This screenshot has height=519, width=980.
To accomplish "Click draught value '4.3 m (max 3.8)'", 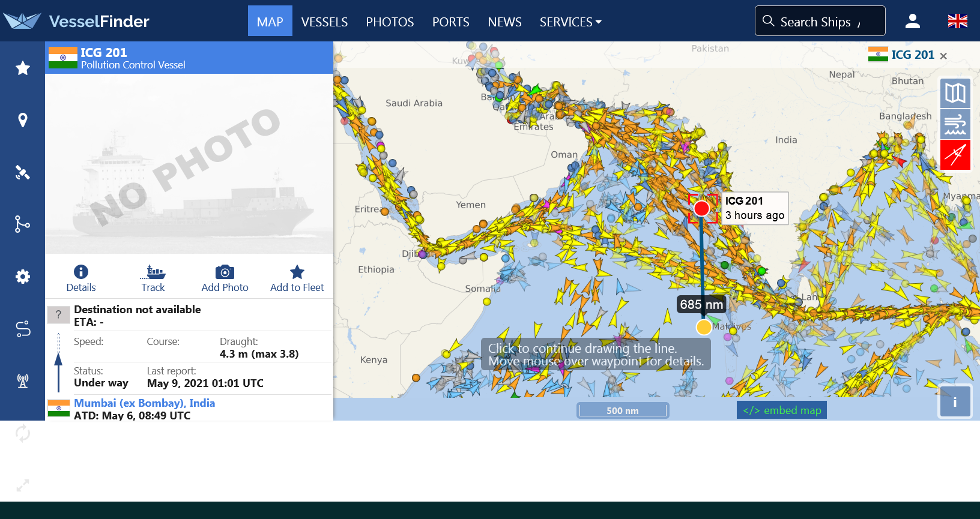I will click(x=259, y=354).
